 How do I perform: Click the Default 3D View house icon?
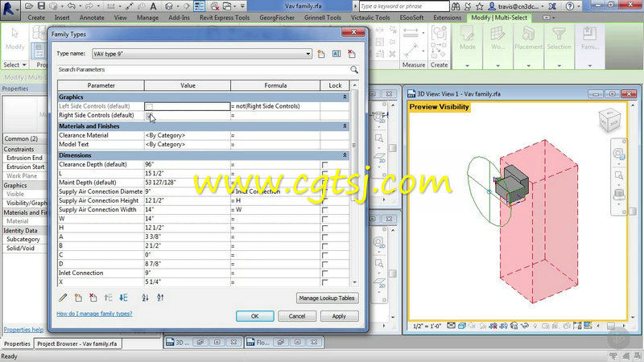click(169, 6)
